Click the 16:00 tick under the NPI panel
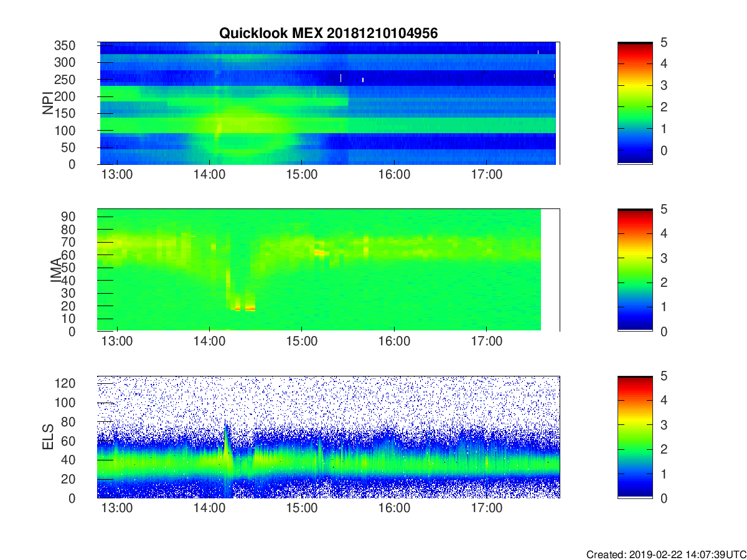Screen dimensions: 747x560 [x=394, y=175]
